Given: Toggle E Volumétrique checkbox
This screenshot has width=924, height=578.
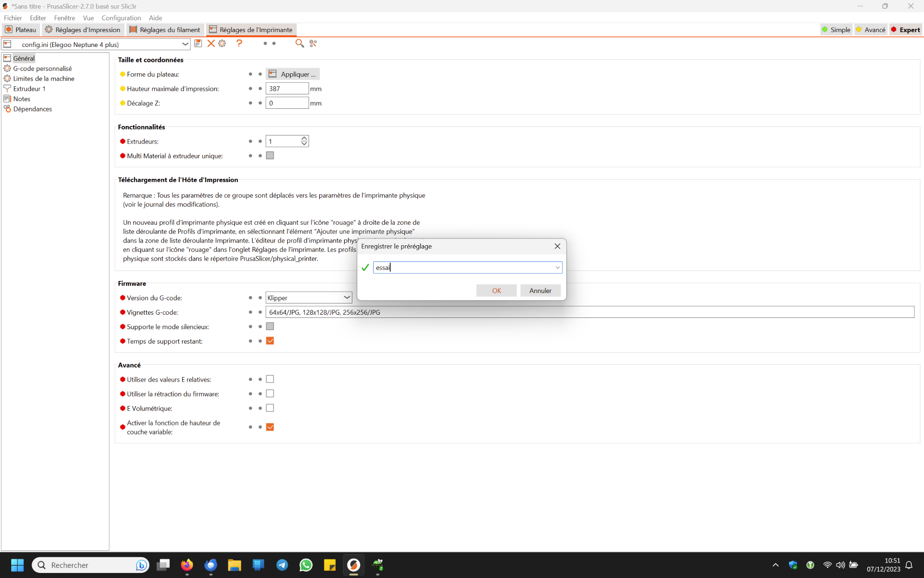Looking at the screenshot, I should tap(270, 408).
